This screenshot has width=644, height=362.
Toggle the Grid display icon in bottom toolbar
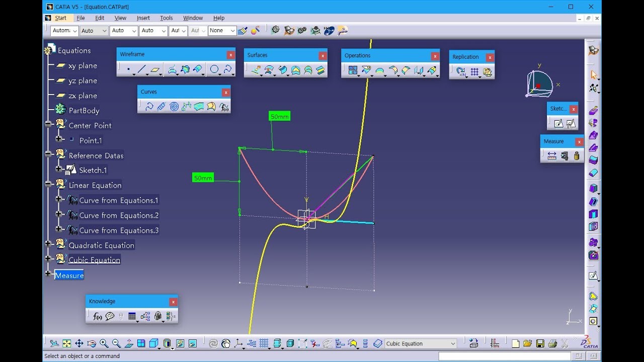click(264, 344)
